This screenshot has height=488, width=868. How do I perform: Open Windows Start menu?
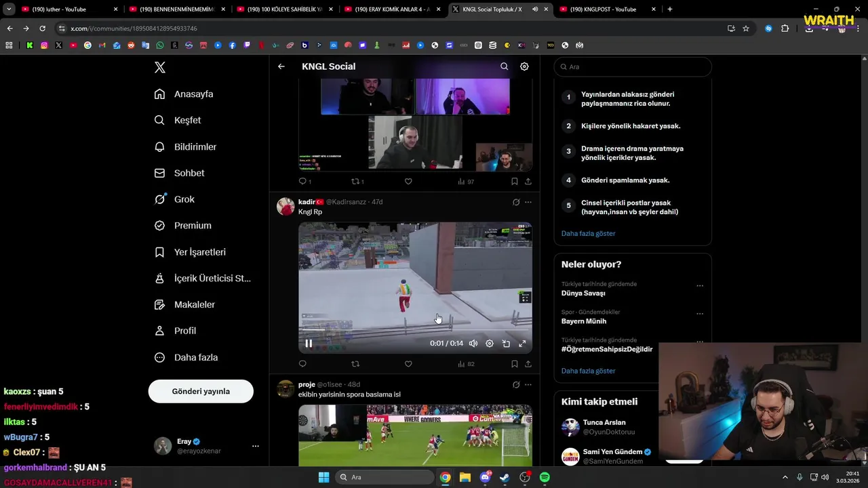323,477
